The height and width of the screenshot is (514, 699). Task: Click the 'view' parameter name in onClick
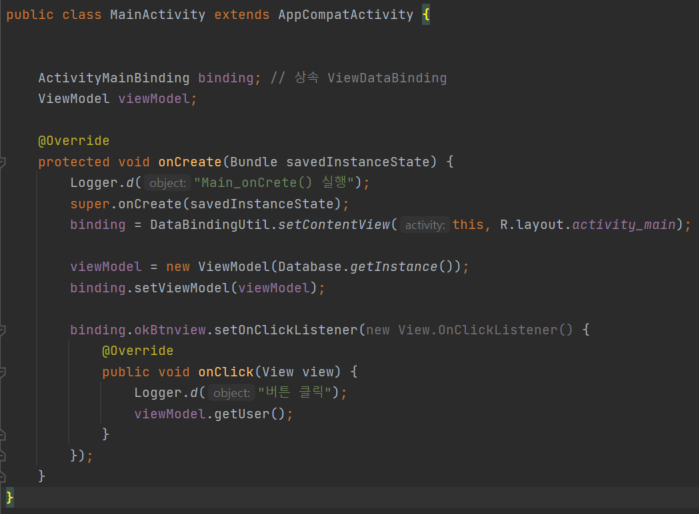pos(317,372)
